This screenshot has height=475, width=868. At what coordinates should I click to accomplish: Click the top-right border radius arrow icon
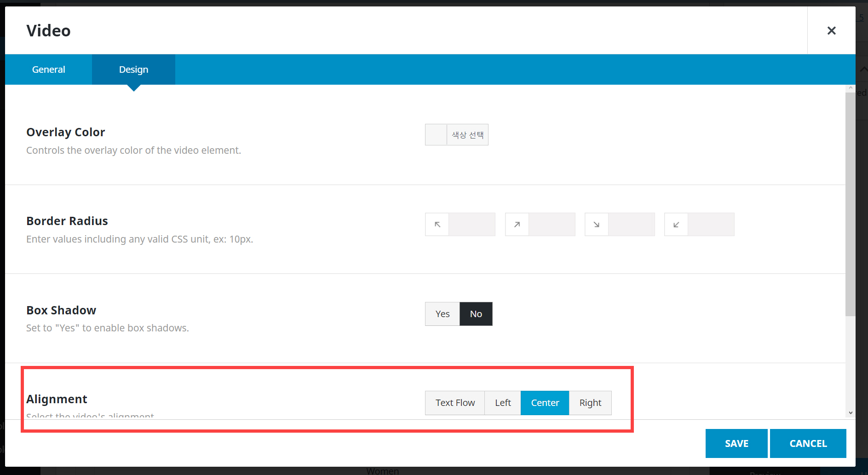(x=517, y=225)
